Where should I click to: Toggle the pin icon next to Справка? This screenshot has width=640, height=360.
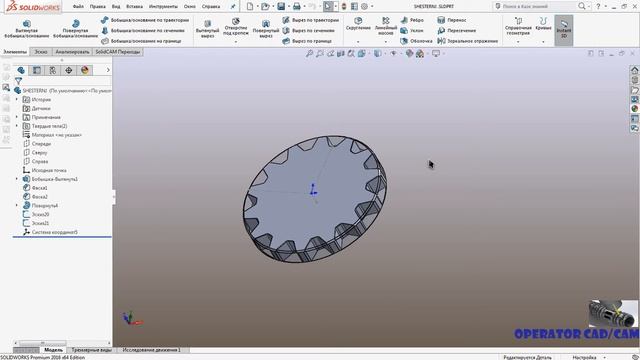[x=233, y=7]
